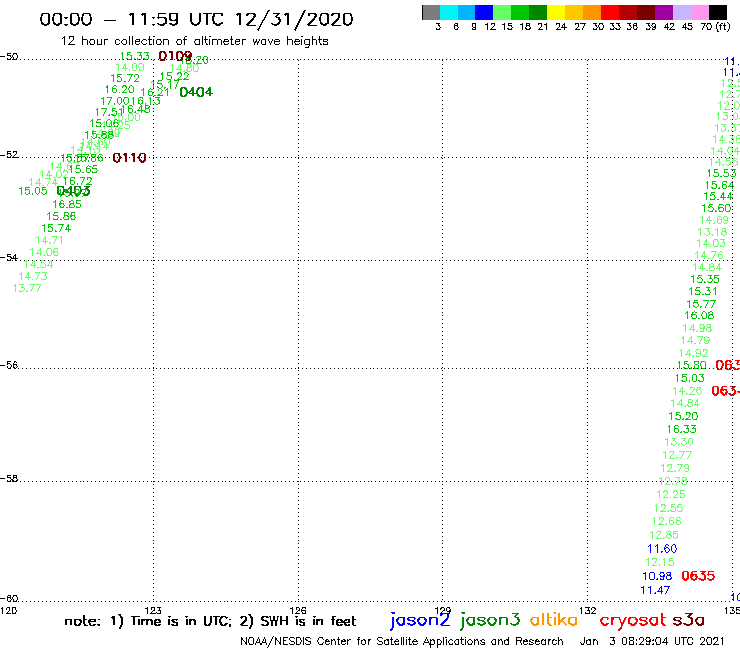
Task: Click the orange swatch in color scale
Action: (x=592, y=12)
